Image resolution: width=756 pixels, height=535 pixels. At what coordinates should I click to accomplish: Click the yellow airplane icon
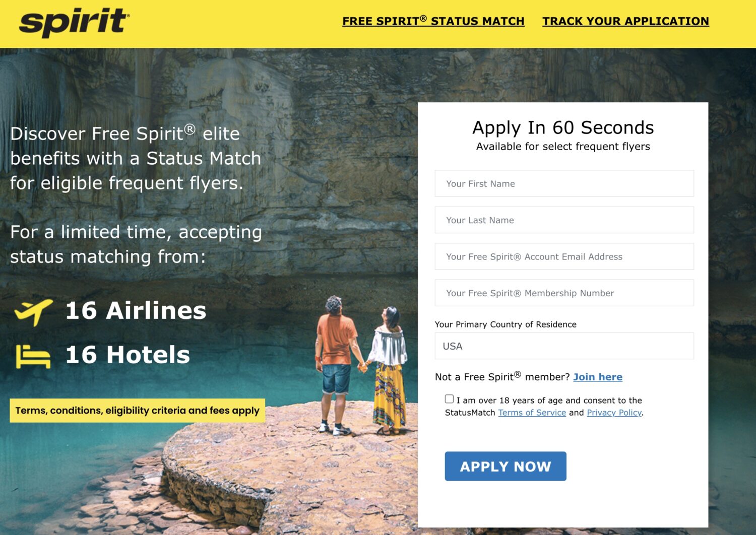[x=34, y=311]
